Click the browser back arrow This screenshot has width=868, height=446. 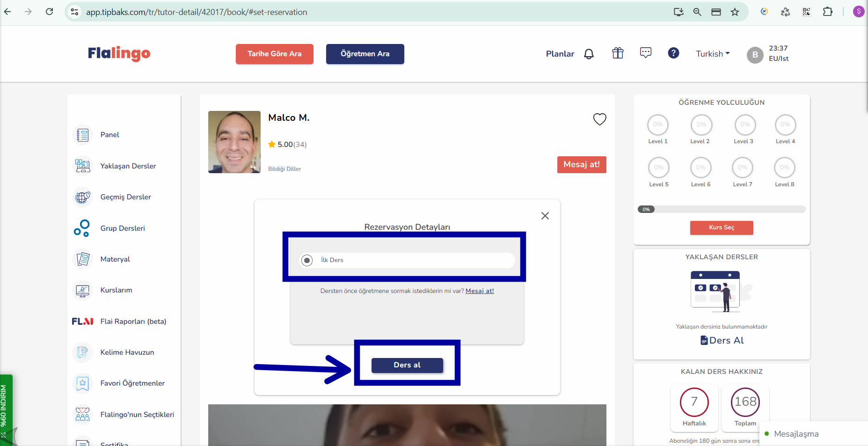click(x=7, y=12)
